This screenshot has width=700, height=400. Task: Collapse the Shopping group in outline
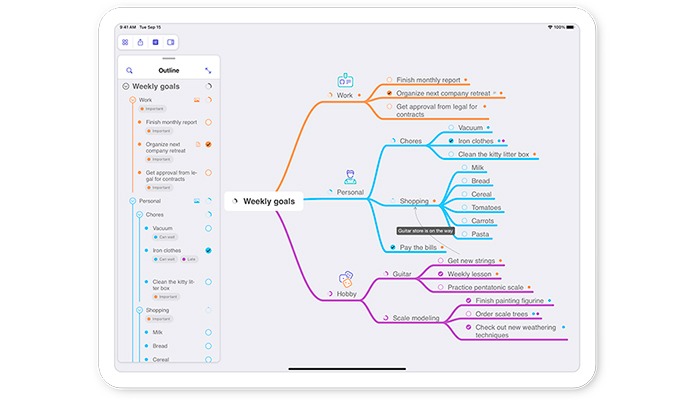[x=139, y=310]
